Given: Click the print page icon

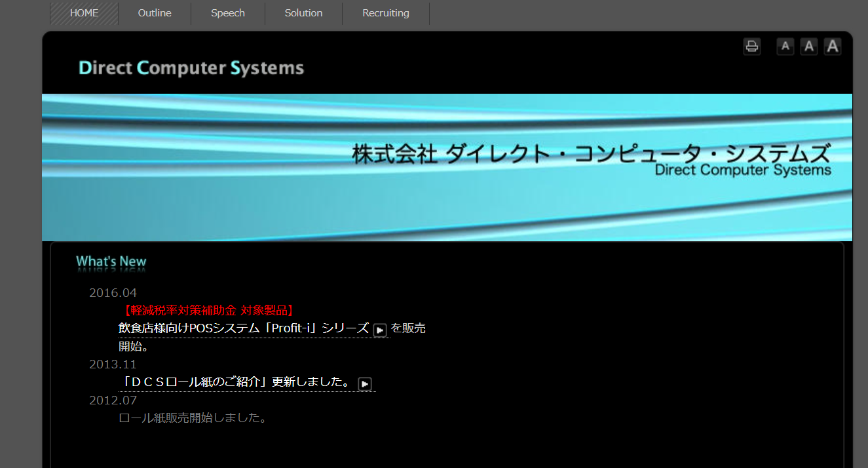Looking at the screenshot, I should pos(752,47).
